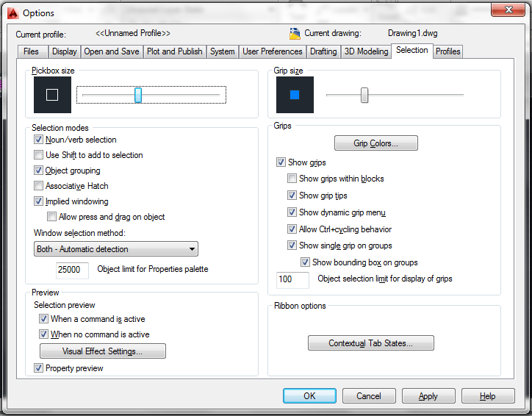Toggle Show dynamic grip menu checkbox

pyautogui.click(x=292, y=212)
